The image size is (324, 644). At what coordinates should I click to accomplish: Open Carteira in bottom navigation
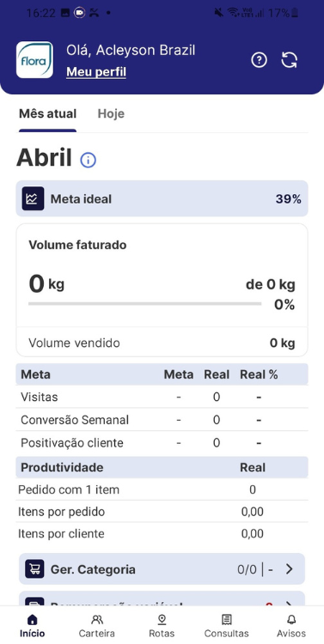click(x=97, y=626)
